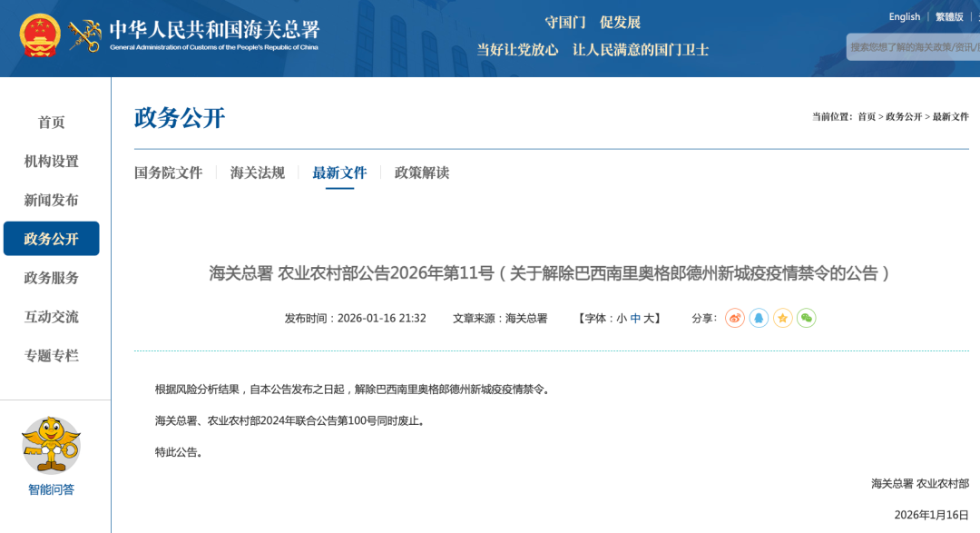
Task: Switch site language to English
Action: coord(904,16)
